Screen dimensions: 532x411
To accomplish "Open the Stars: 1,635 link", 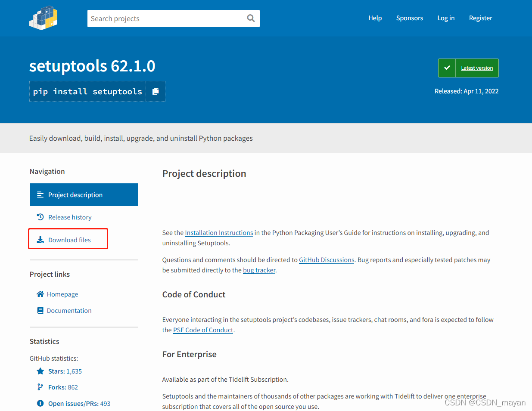I will pos(65,371).
